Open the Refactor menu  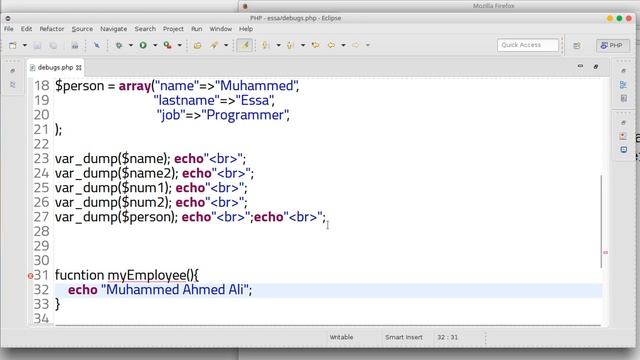tap(52, 29)
